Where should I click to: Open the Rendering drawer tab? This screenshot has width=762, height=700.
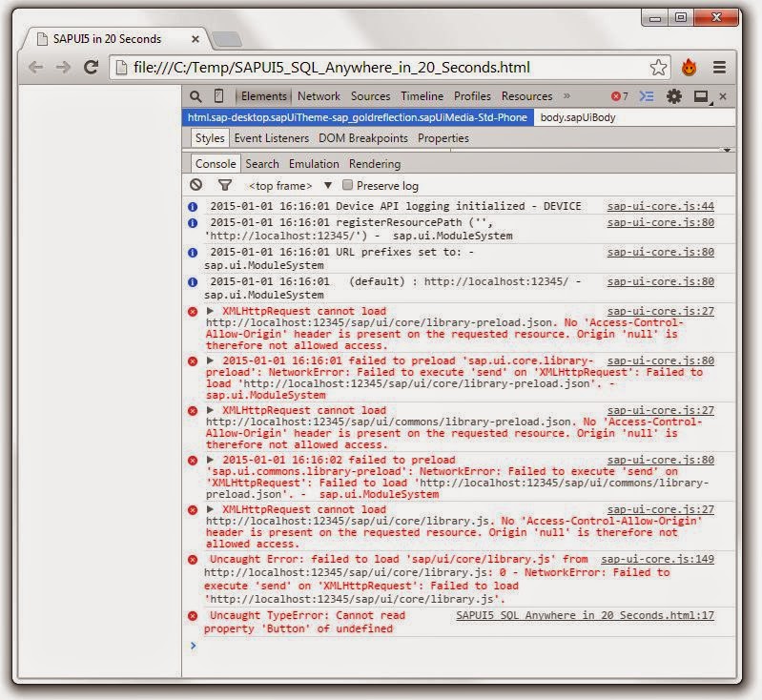(x=375, y=164)
